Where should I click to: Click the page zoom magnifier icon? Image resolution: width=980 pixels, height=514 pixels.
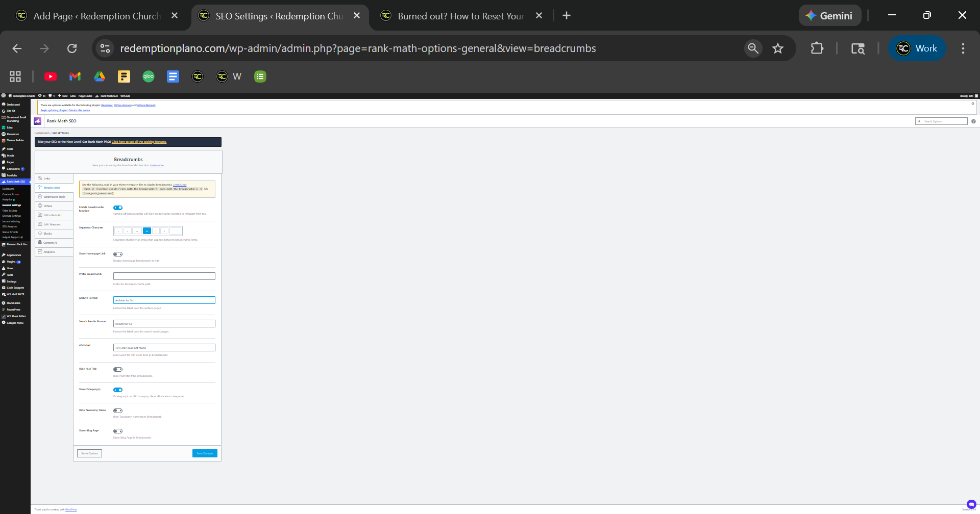click(753, 48)
